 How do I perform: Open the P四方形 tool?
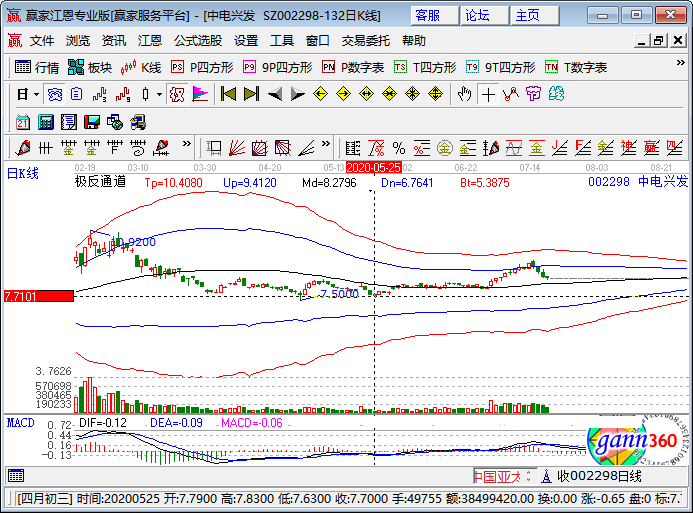coord(202,67)
